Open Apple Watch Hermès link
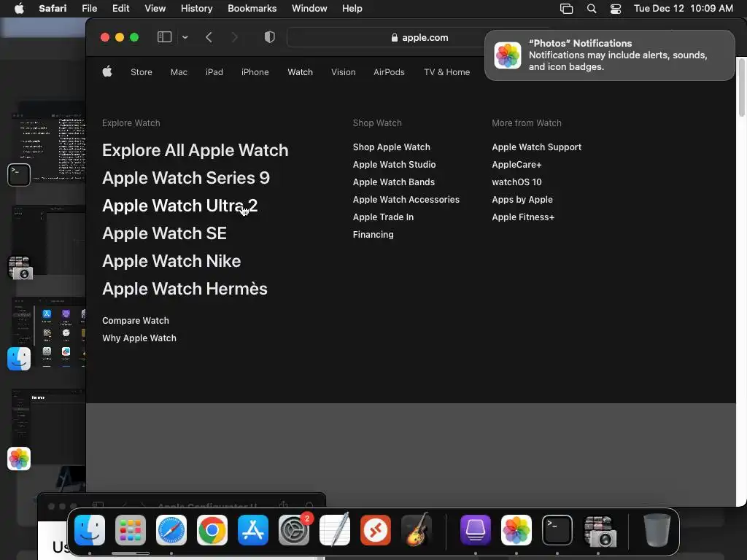747x560 pixels. [185, 289]
